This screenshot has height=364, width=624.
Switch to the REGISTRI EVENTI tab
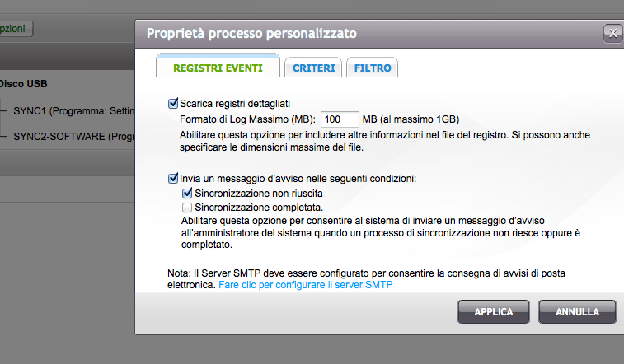click(x=218, y=68)
